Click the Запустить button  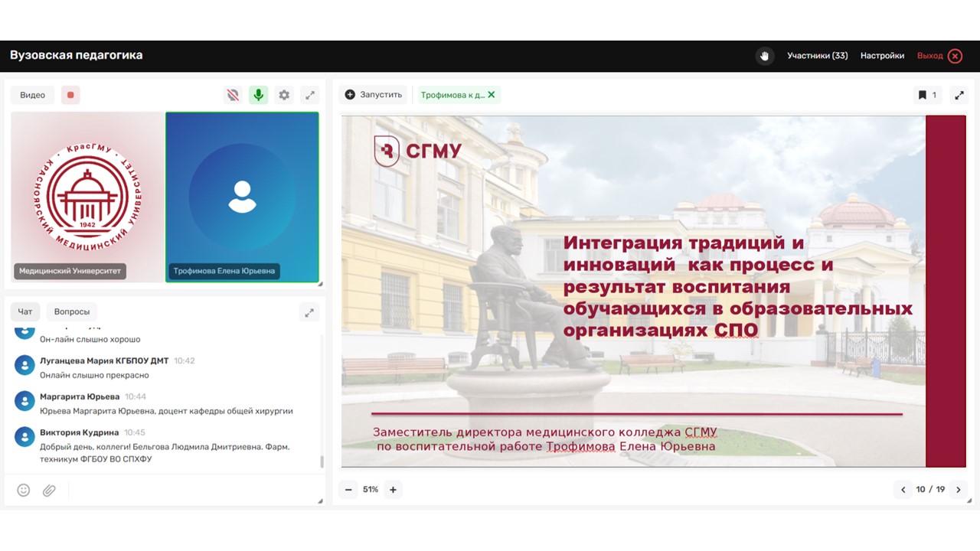click(x=373, y=95)
